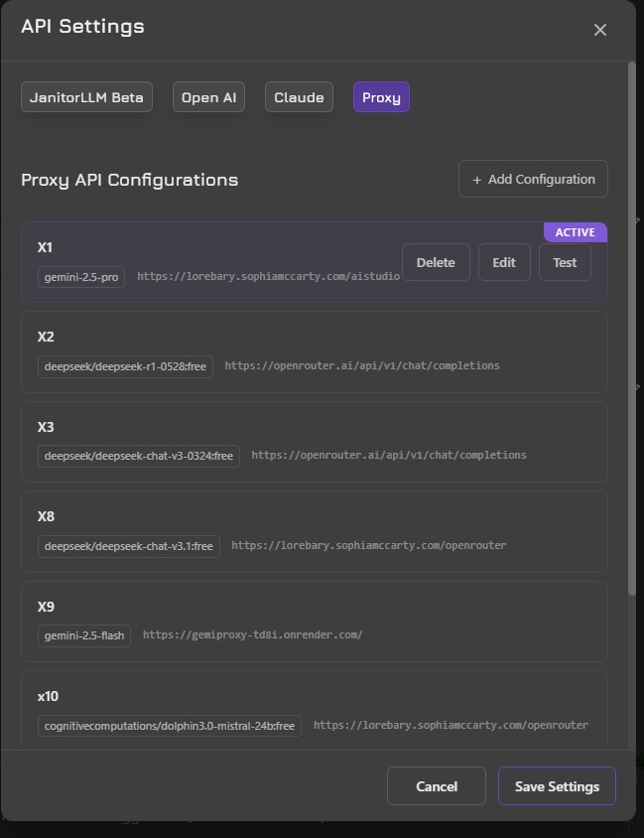Select the Claude tab
The height and width of the screenshot is (838, 644).
(299, 97)
